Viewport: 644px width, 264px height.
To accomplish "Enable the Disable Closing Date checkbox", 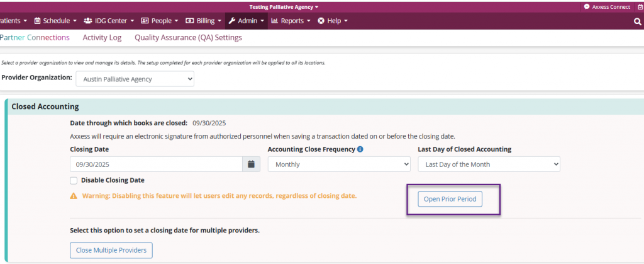I will coord(74,180).
